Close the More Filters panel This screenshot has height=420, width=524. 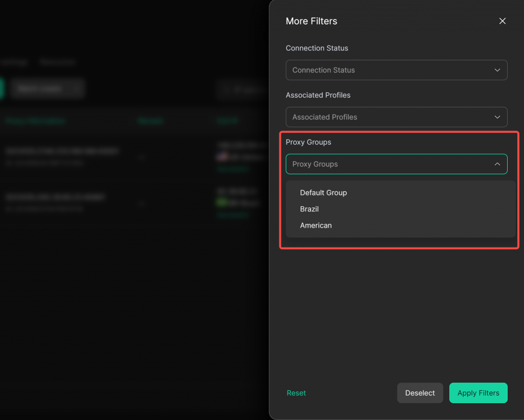[502, 21]
